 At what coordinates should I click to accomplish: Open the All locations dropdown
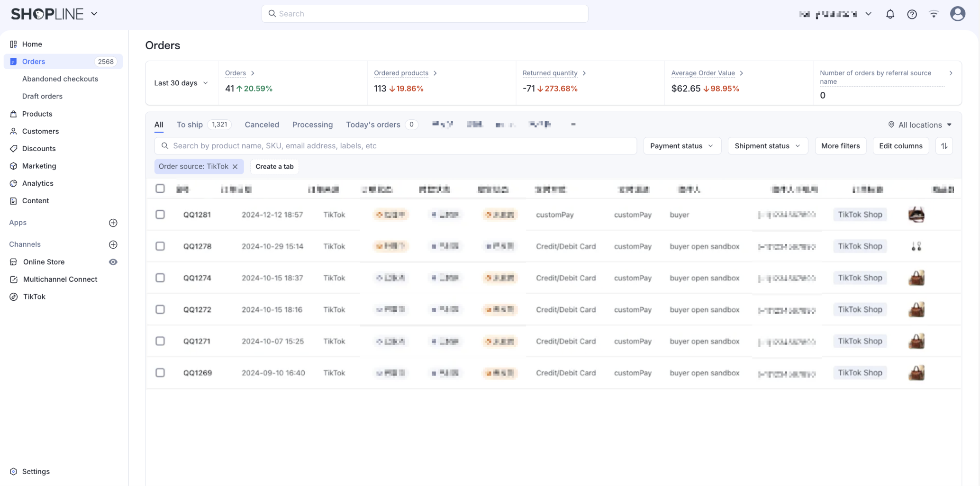[x=920, y=125]
